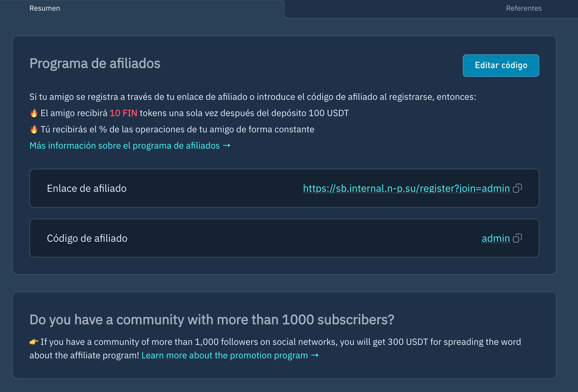Click the 'Programa de afiliados' heading
This screenshot has height=392, width=578.
click(x=95, y=63)
